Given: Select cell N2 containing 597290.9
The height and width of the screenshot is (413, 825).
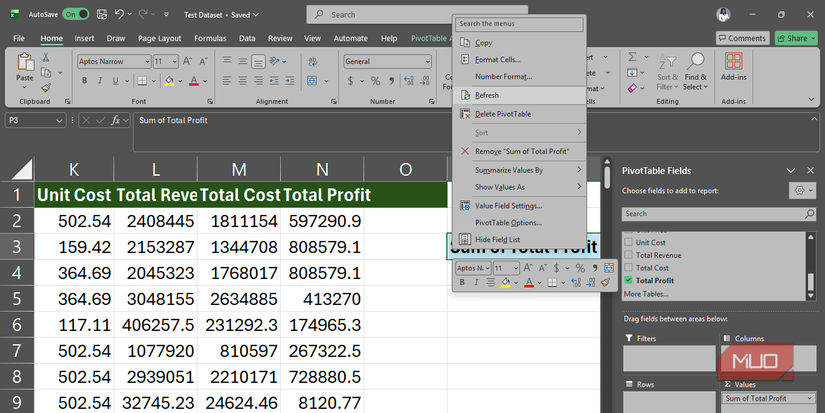Looking at the screenshot, I should [322, 221].
